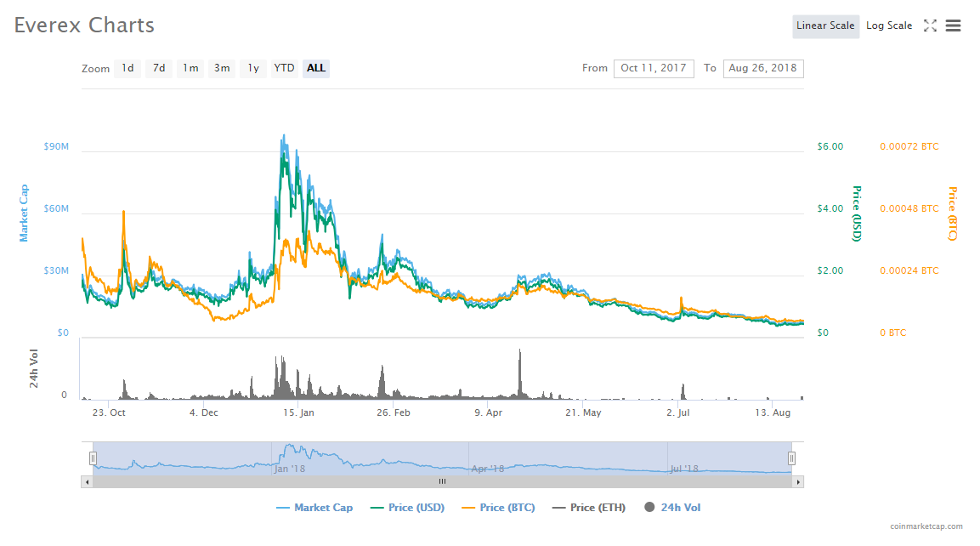Click the Price (BTC) axis title
Image resolution: width=980 pixels, height=546 pixels.
point(953,213)
